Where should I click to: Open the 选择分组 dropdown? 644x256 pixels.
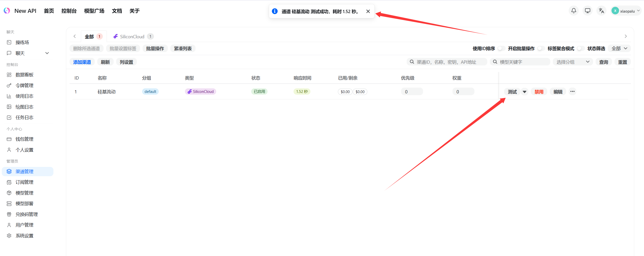coord(573,62)
